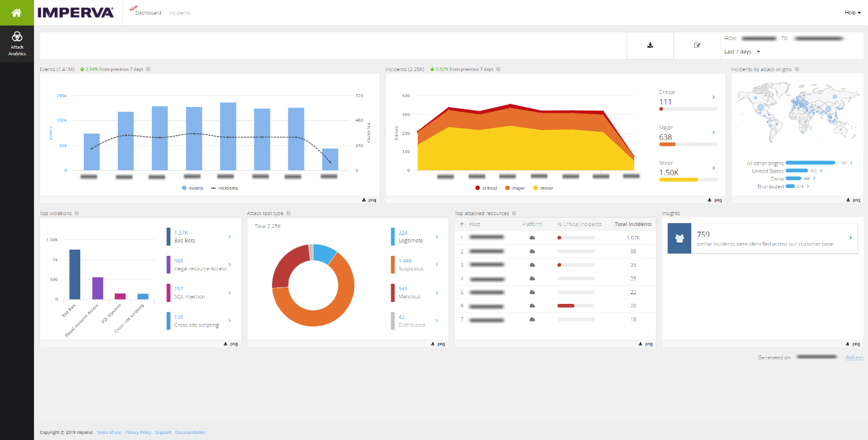
Task: Open the edit (pencil) icon near the date range
Action: [x=697, y=45]
